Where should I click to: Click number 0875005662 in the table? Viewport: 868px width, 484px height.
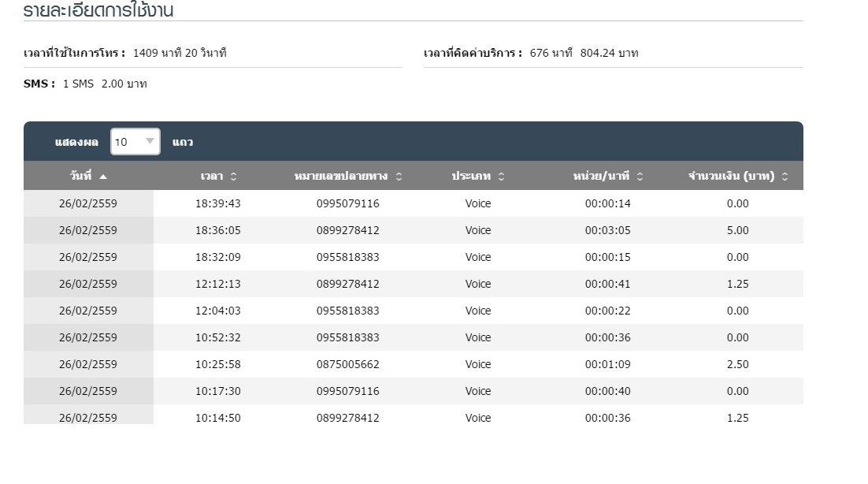(x=347, y=364)
